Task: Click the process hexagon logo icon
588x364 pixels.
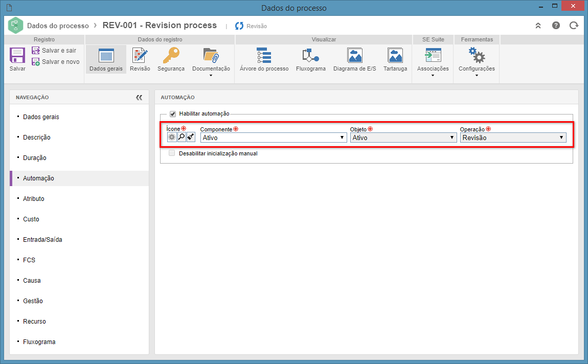Action: (15, 26)
